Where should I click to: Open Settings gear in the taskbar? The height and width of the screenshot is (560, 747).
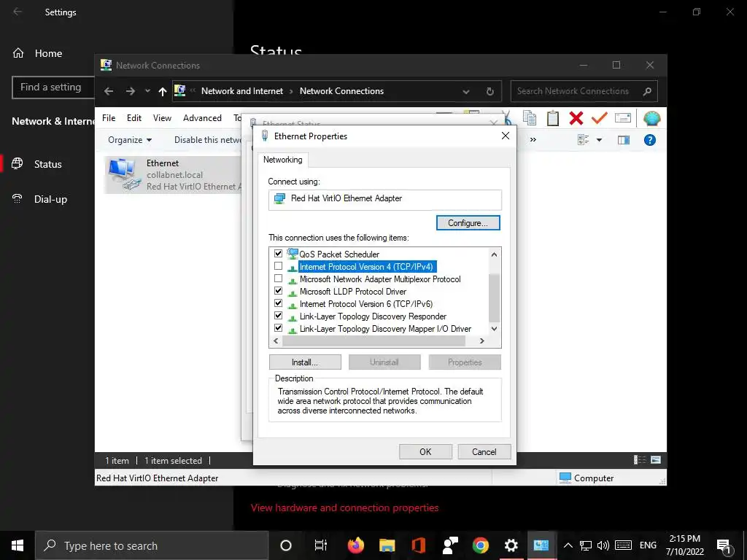tap(511, 545)
